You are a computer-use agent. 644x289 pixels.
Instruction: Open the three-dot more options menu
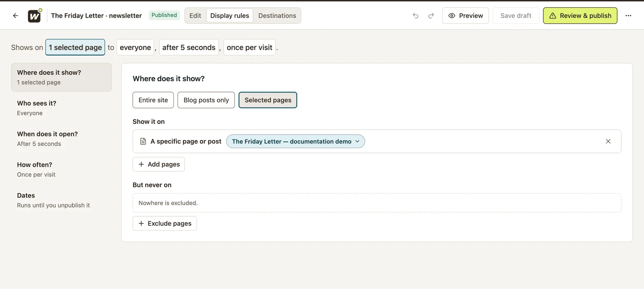pyautogui.click(x=628, y=16)
